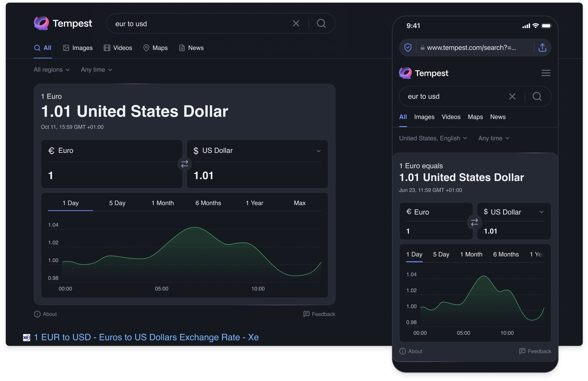The height and width of the screenshot is (381, 588).
Task: Select the phone 6 Months chart range
Action: pos(506,255)
